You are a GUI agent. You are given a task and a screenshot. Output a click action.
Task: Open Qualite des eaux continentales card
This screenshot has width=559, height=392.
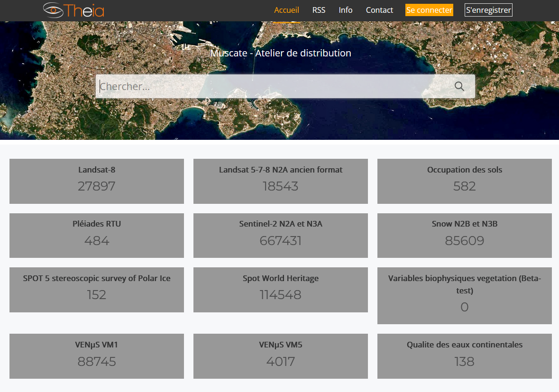pyautogui.click(x=465, y=356)
